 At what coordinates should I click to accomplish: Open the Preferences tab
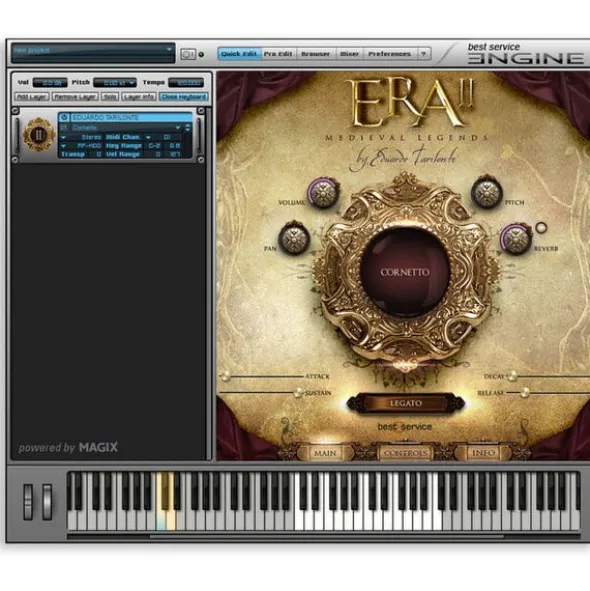[390, 54]
